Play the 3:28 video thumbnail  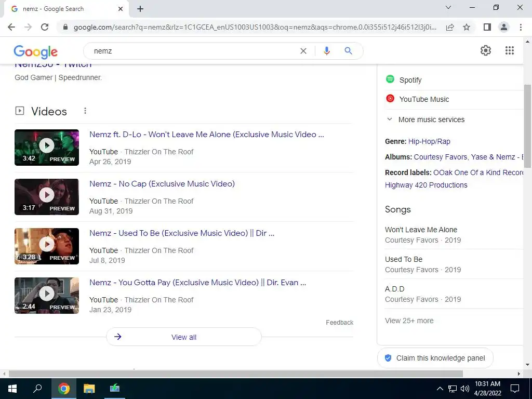coord(46,246)
